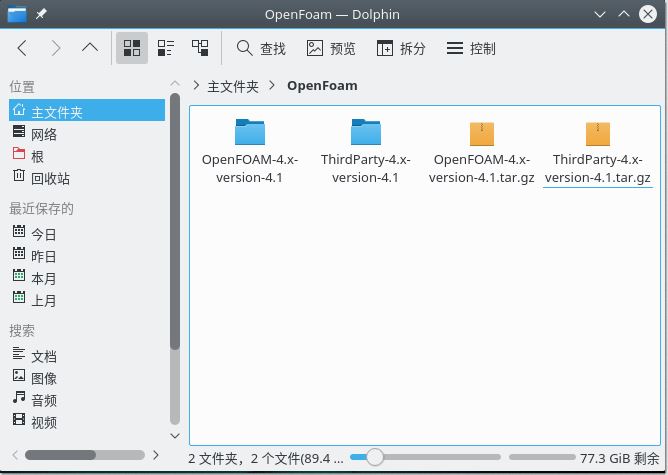Click the places panel vertical scrollbar

(x=175, y=222)
